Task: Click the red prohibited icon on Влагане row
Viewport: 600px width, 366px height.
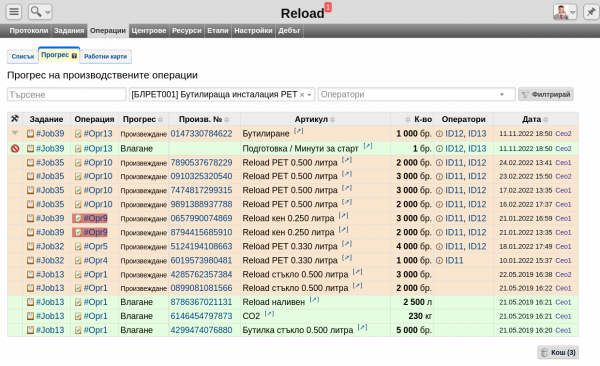Action: [15, 149]
